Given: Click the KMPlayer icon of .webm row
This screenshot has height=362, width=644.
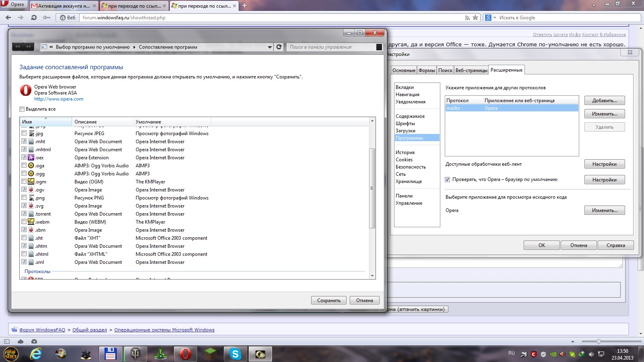Looking at the screenshot, I should (x=31, y=222).
